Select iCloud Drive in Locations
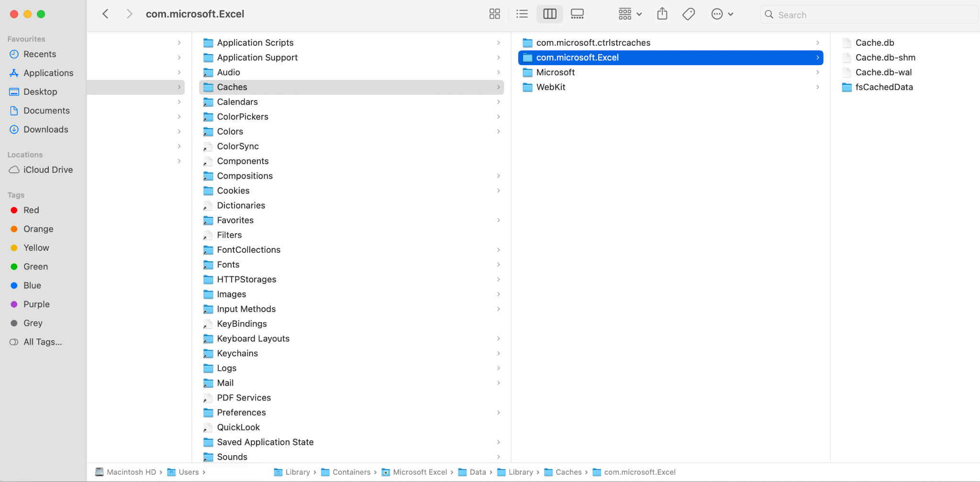Image resolution: width=980 pixels, height=482 pixels. click(47, 169)
